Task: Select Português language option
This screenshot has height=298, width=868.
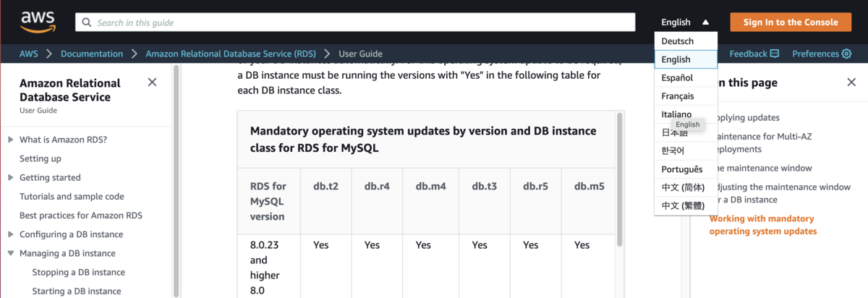Action: tap(686, 169)
